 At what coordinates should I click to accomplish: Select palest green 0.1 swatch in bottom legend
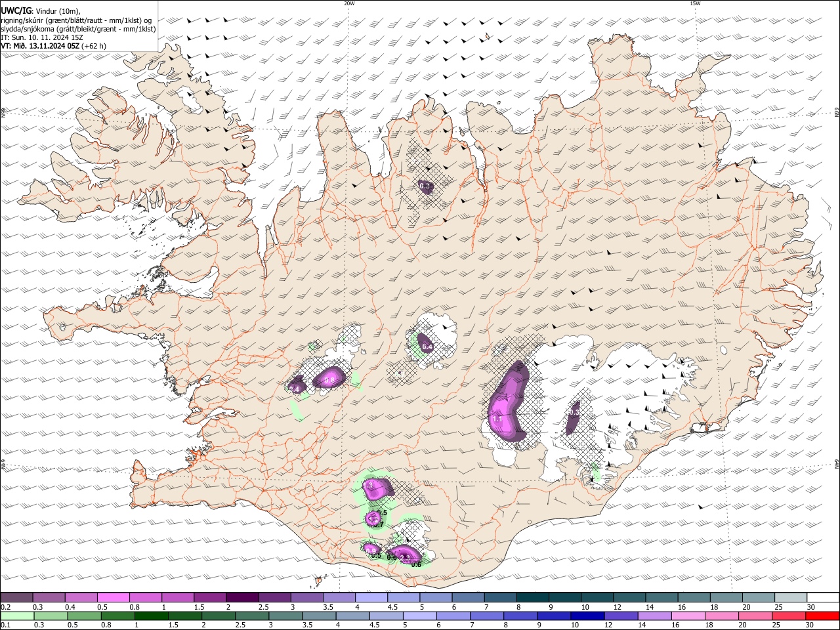coord(17,616)
